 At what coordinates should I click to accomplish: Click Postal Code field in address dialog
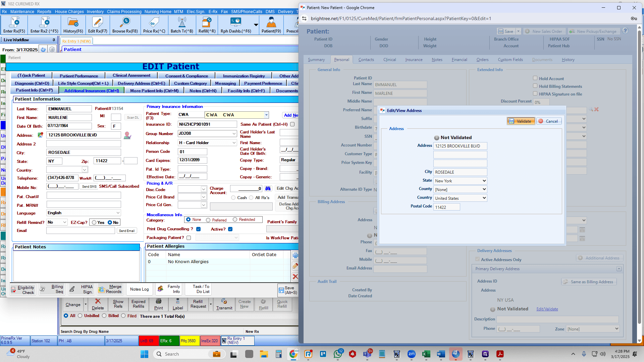[446, 207]
